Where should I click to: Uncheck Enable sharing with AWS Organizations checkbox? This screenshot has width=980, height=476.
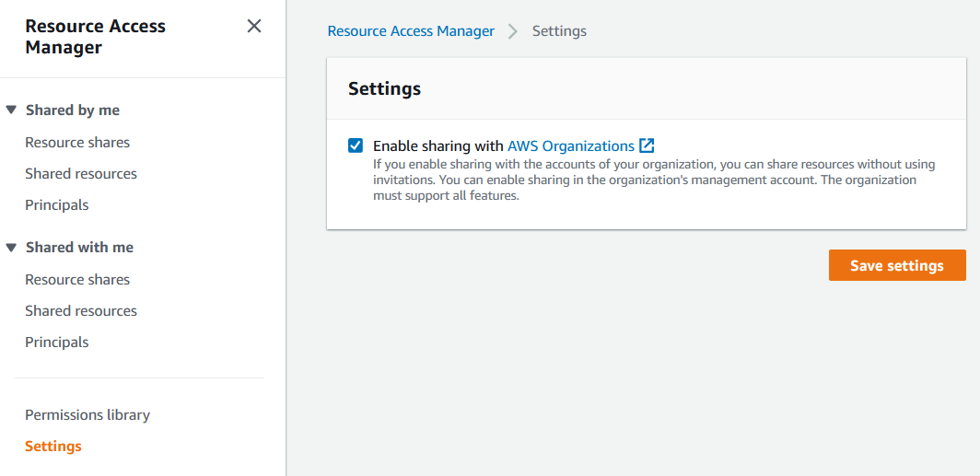point(356,145)
